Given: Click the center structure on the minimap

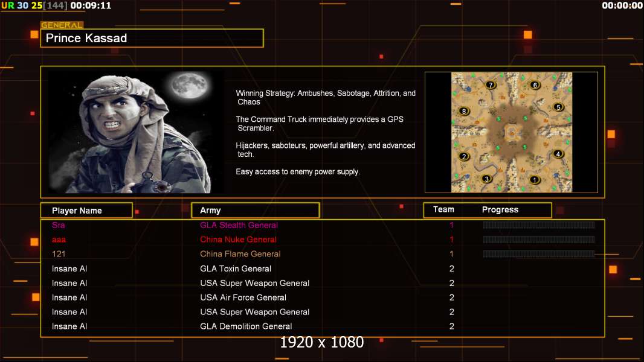Looking at the screenshot, I should click(x=512, y=132).
